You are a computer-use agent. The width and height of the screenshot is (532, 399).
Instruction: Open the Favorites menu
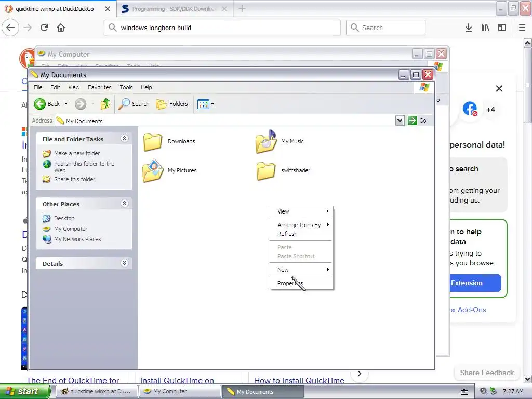(x=99, y=87)
